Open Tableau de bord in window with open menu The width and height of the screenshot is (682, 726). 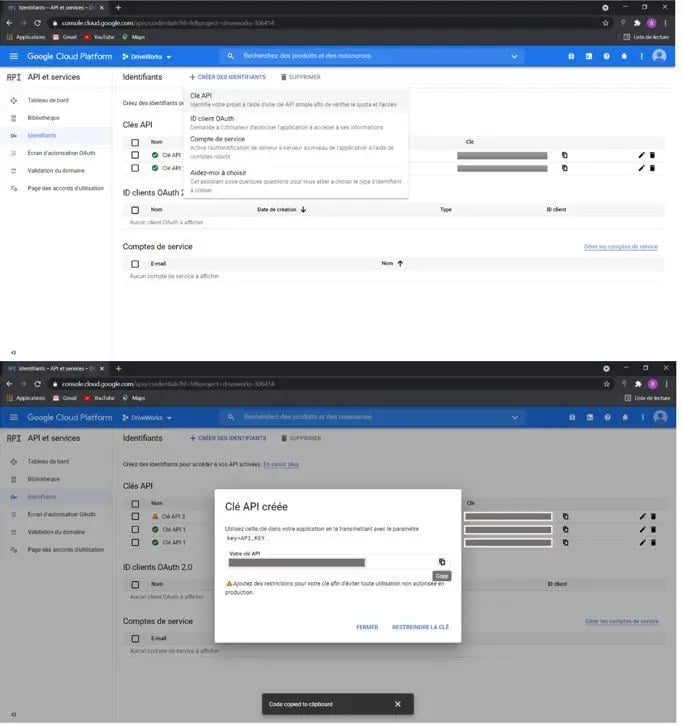[x=48, y=100]
